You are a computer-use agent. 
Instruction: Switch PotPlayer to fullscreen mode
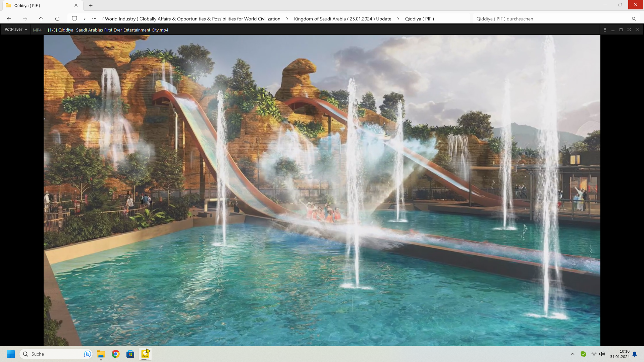(629, 29)
